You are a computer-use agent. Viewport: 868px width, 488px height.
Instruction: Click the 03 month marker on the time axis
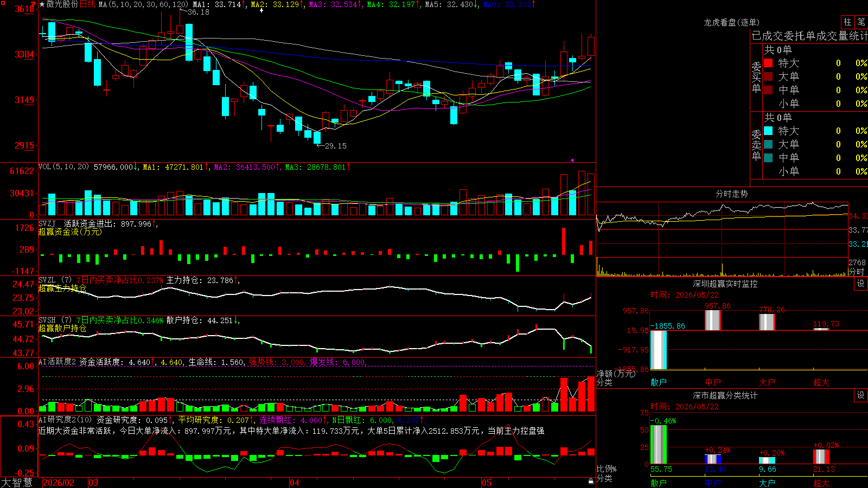point(93,483)
